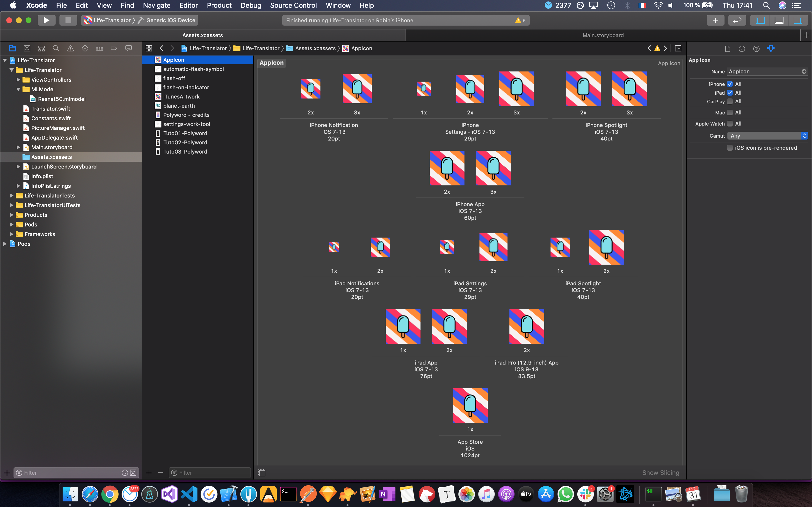
Task: Check iOS icon is pre-rendered
Action: tap(730, 148)
